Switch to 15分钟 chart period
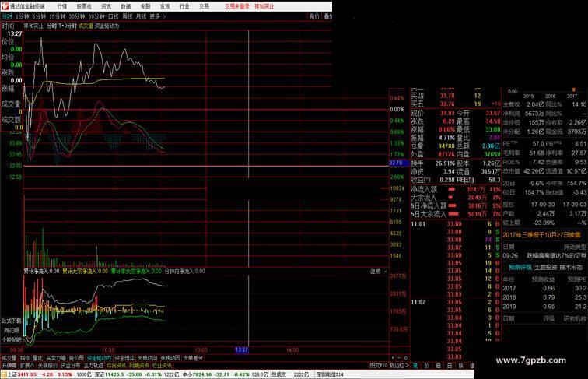Viewport: 588px width, 379px height. pos(57,16)
